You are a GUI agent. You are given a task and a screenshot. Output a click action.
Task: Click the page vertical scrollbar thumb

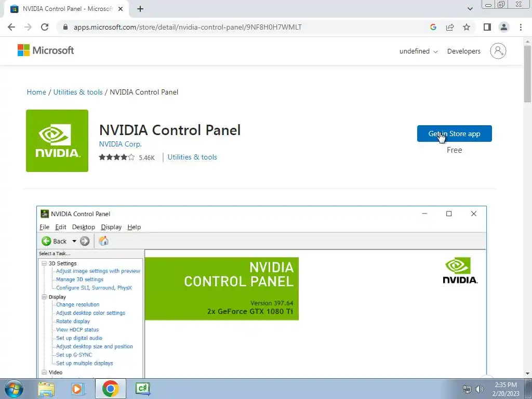(x=527, y=73)
